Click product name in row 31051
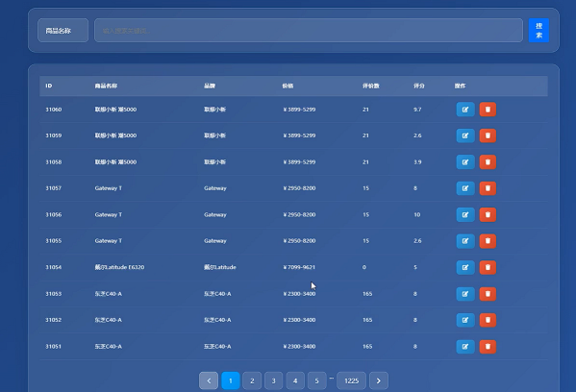This screenshot has width=576, height=392. [x=109, y=347]
